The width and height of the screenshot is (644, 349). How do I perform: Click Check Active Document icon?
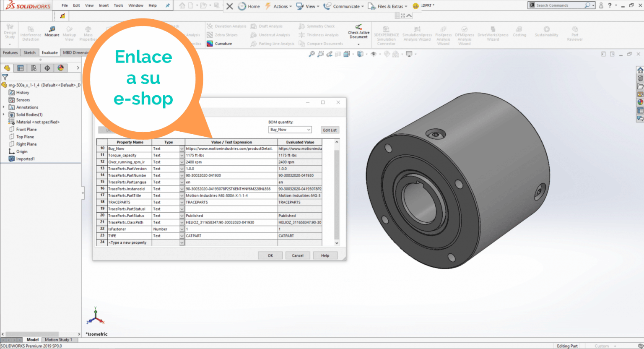click(358, 27)
